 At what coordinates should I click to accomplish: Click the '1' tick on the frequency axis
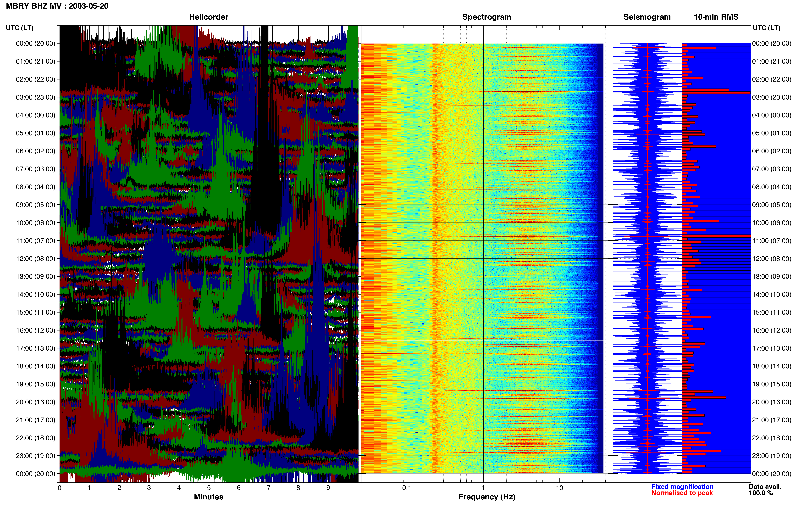(x=483, y=488)
